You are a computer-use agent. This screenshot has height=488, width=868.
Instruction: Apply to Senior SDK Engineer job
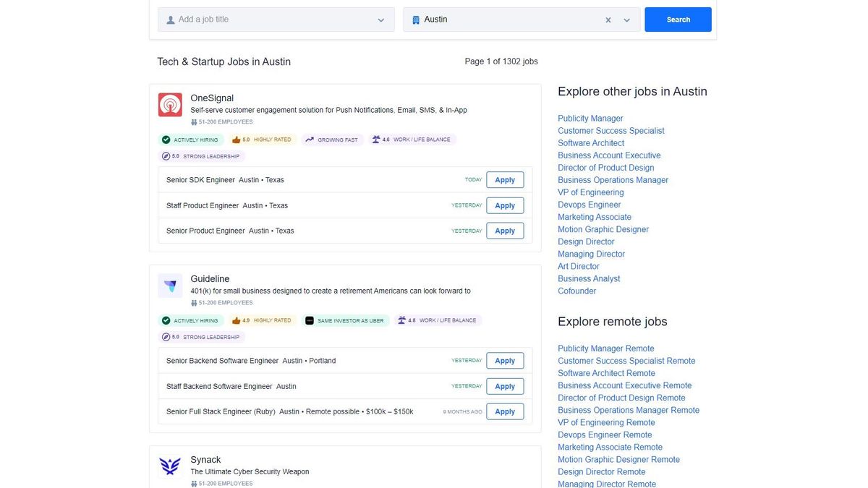point(505,180)
